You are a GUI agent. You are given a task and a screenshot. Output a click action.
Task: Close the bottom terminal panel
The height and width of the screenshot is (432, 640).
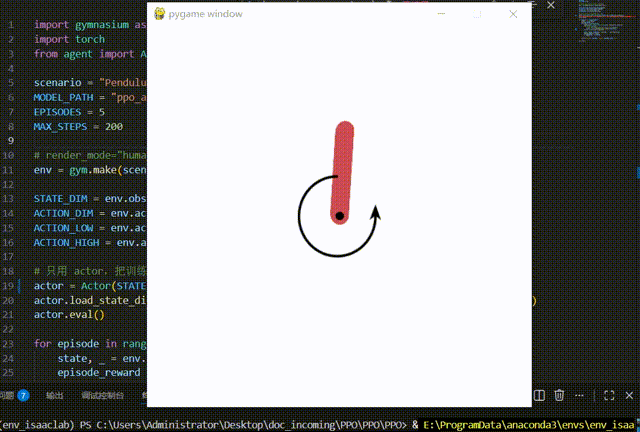point(629,395)
